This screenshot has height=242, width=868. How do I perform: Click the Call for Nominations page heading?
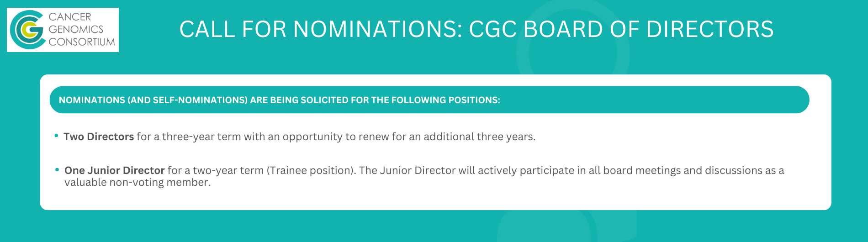point(476,29)
